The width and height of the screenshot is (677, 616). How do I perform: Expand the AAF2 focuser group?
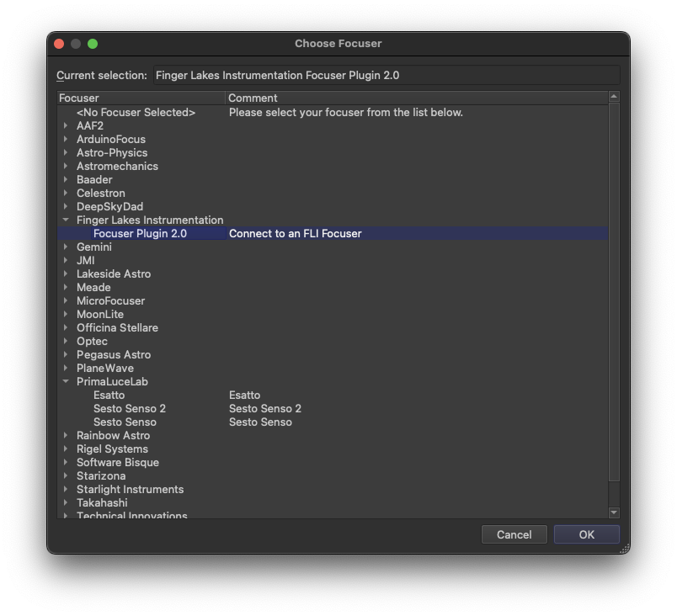coord(66,126)
